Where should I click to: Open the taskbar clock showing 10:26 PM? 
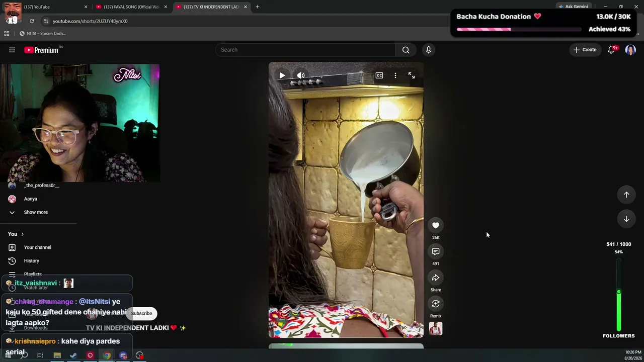tap(633, 355)
